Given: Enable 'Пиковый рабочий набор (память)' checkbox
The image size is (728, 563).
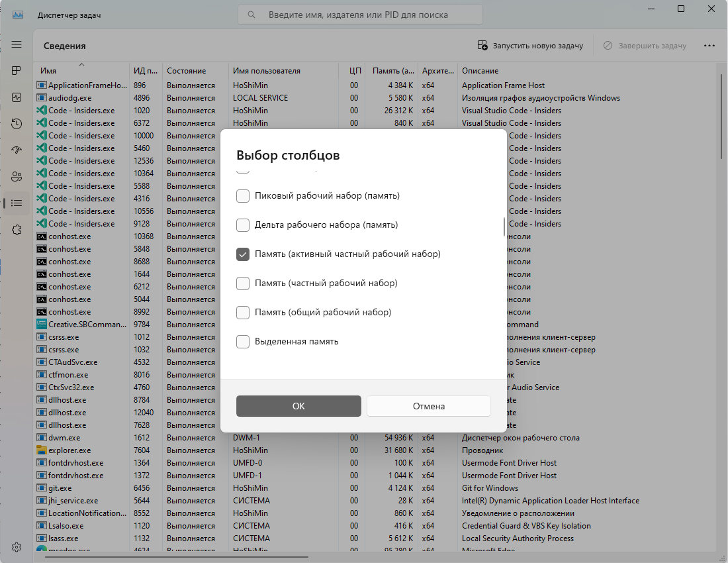Looking at the screenshot, I should 243,196.
